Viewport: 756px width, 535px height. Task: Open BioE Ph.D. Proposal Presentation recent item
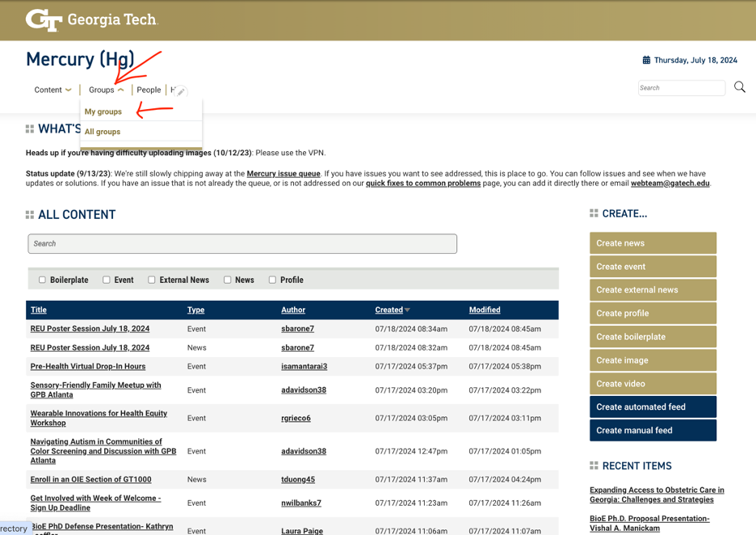pos(649,523)
